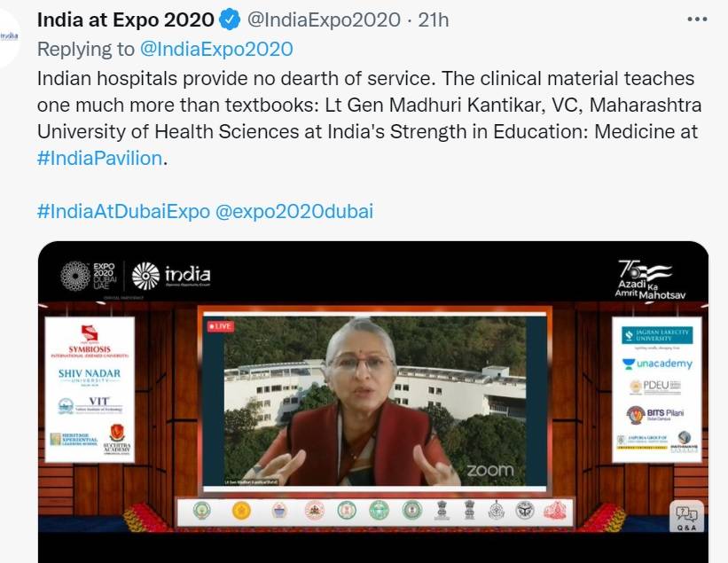Click the #IndiaPavilion hashtag
Viewport: 728px width, 563px height.
[x=99, y=159]
